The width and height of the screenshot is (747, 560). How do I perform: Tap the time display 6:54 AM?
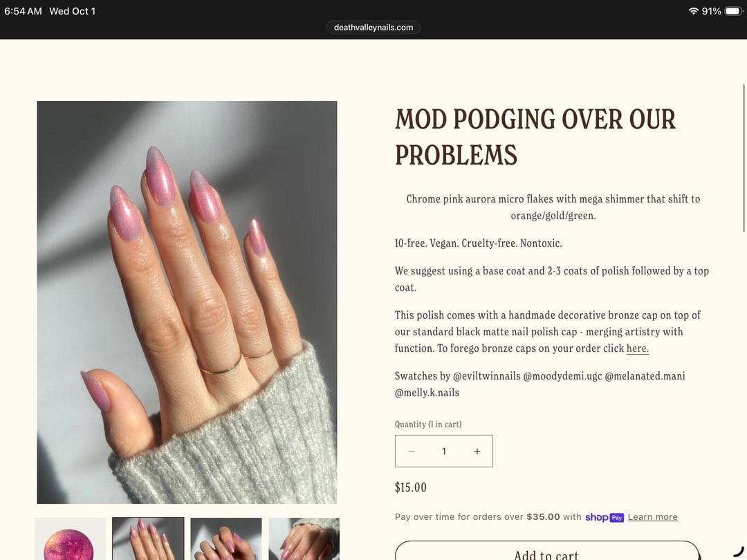point(23,11)
